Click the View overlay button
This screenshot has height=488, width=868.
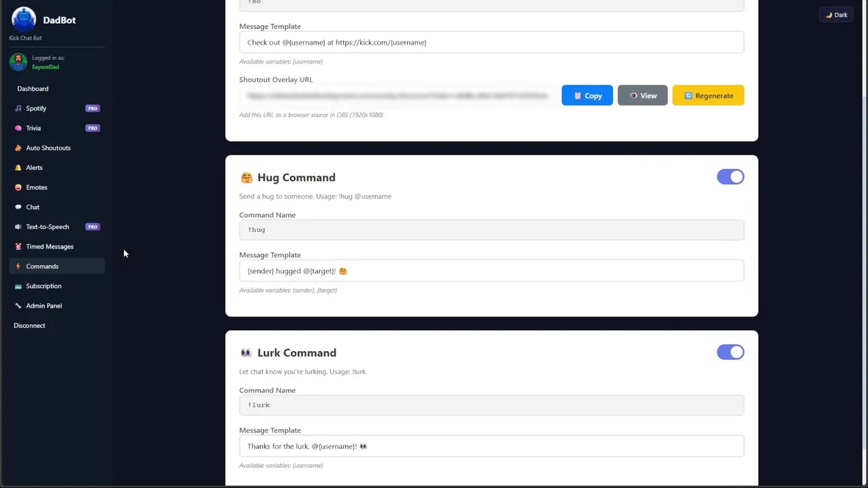click(642, 96)
